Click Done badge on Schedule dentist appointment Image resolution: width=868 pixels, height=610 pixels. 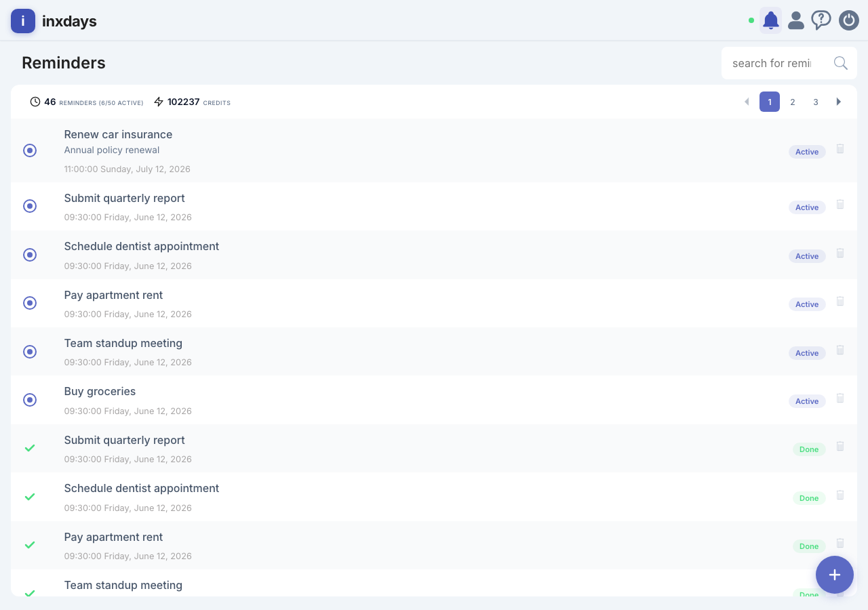(809, 498)
